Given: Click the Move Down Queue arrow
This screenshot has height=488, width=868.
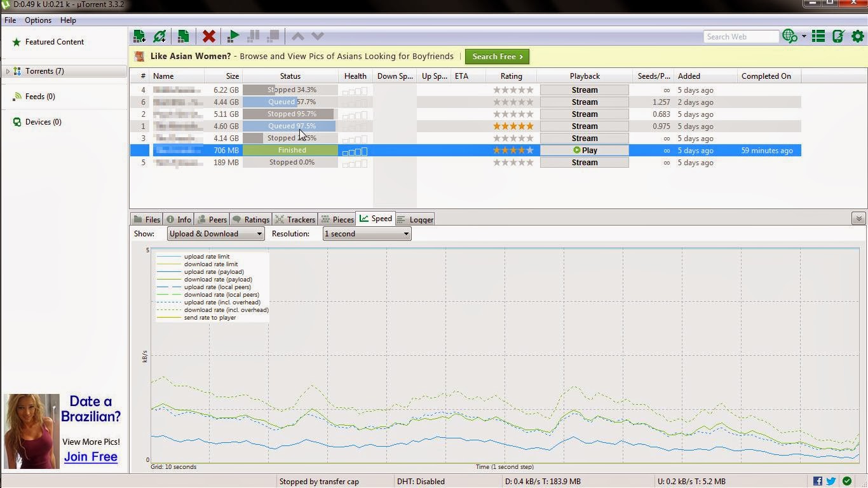Looking at the screenshot, I should [x=318, y=36].
